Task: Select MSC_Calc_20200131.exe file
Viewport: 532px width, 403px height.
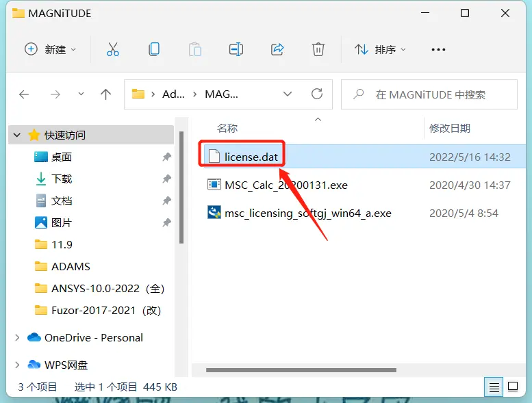Action: (286, 185)
